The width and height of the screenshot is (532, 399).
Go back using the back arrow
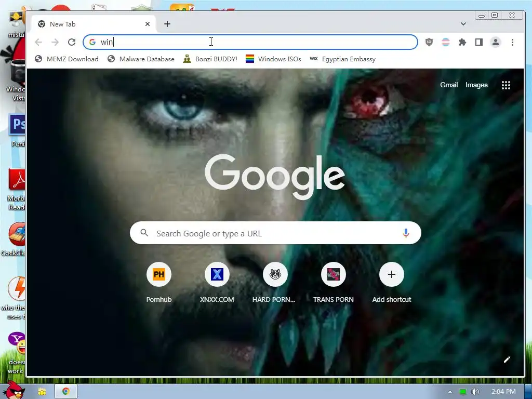click(x=38, y=42)
